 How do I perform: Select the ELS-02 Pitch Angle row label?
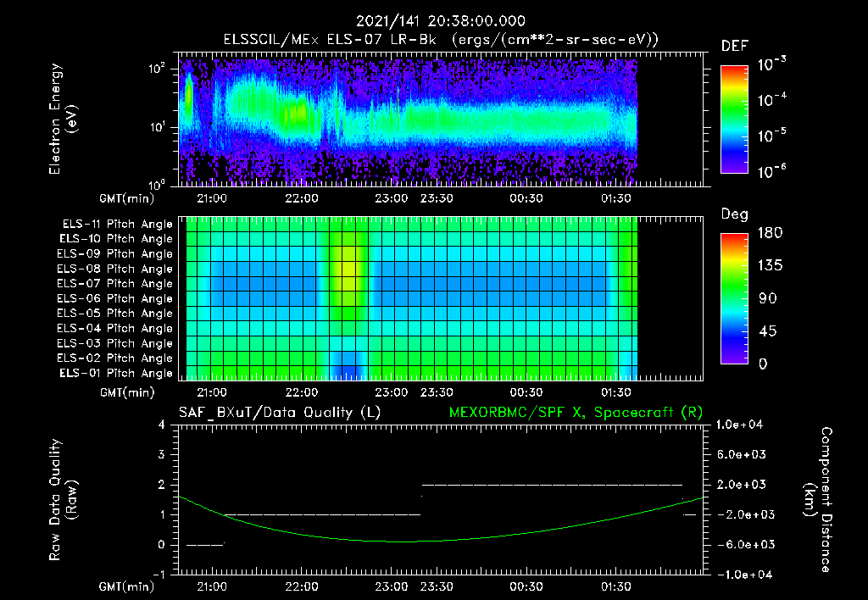click(115, 358)
